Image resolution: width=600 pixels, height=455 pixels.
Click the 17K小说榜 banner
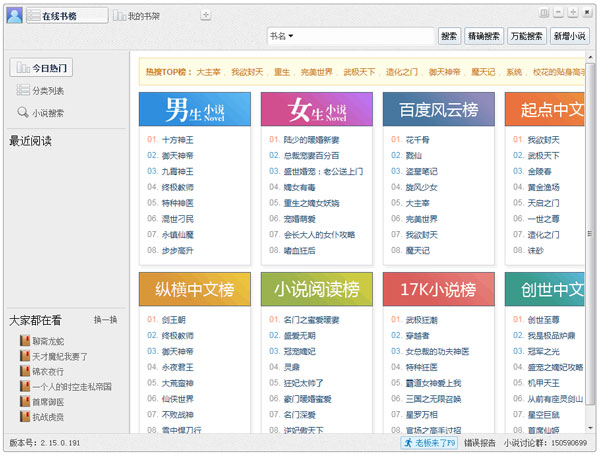[439, 289]
